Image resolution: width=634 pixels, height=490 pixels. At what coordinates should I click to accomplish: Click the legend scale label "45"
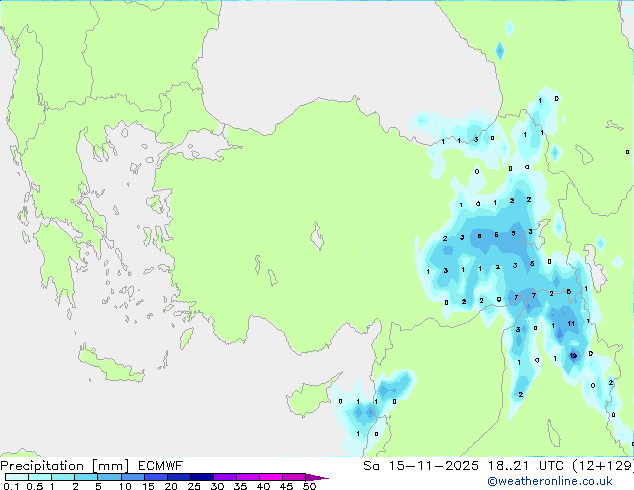coord(286,486)
